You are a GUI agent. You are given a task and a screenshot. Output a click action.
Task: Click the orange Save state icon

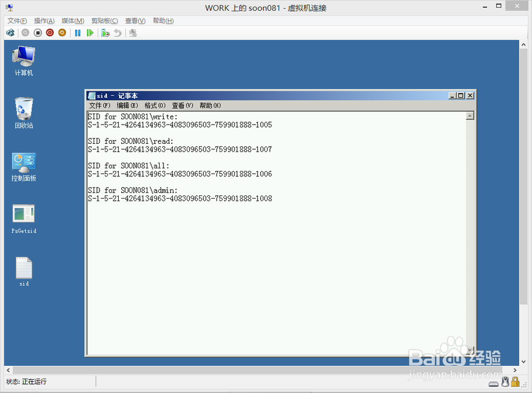point(62,33)
